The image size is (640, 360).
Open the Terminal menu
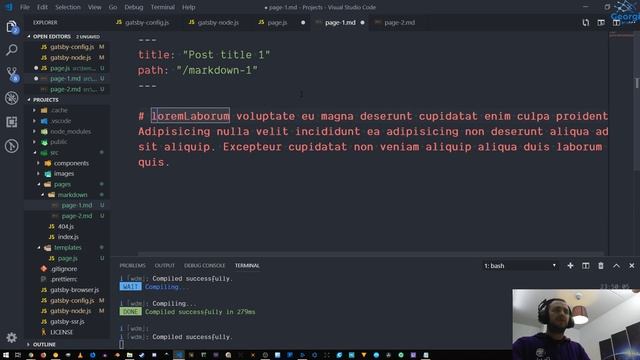tap(162, 7)
